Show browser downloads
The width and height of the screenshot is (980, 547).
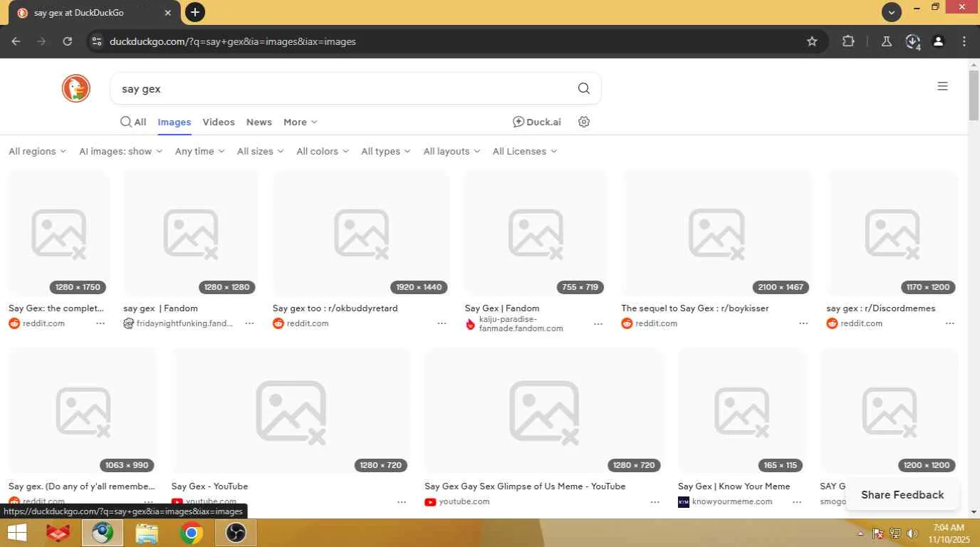click(912, 41)
